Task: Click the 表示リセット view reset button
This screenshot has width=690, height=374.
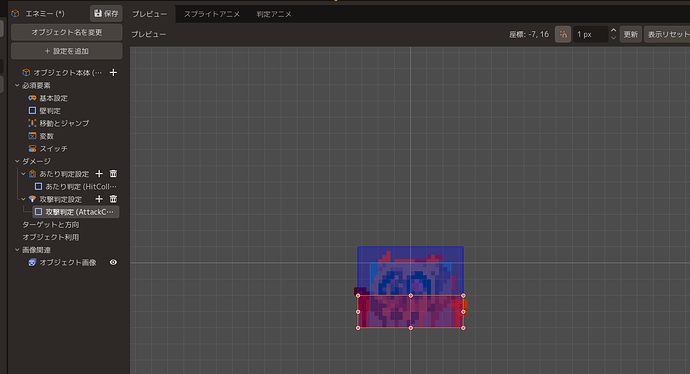Action: [667, 34]
